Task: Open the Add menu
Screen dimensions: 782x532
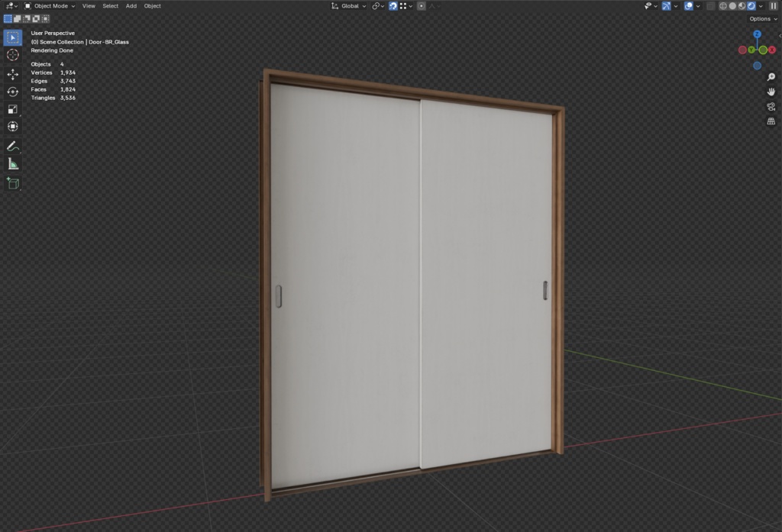Action: point(131,6)
